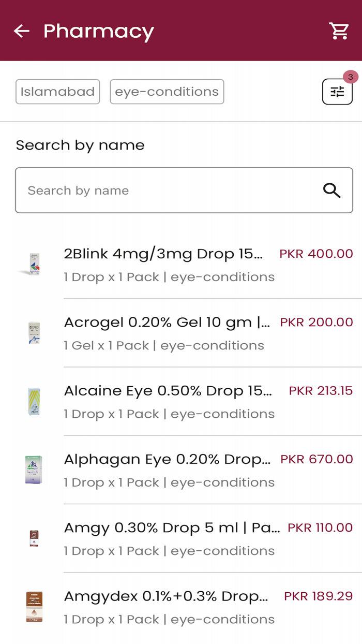This screenshot has width=362, height=644.
Task: Tap the Amgydex product thumbnail
Action: 34,607
